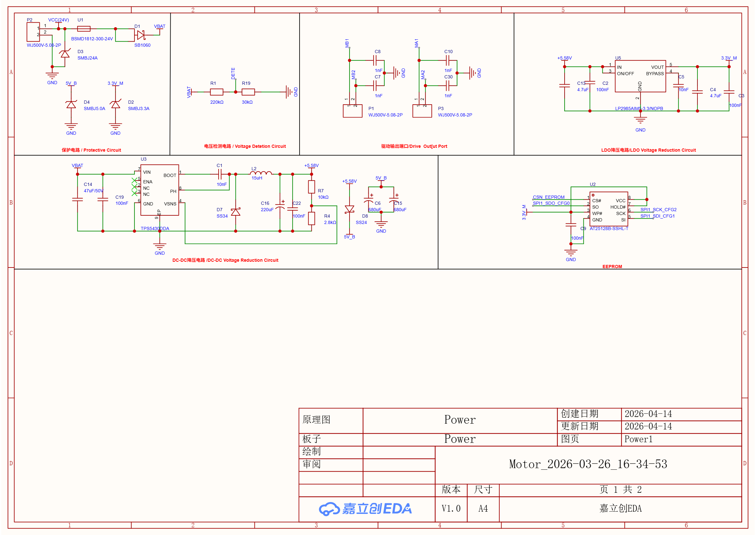Click the P1 WJ500V connector symbol
This screenshot has width=756, height=535.
352,111
